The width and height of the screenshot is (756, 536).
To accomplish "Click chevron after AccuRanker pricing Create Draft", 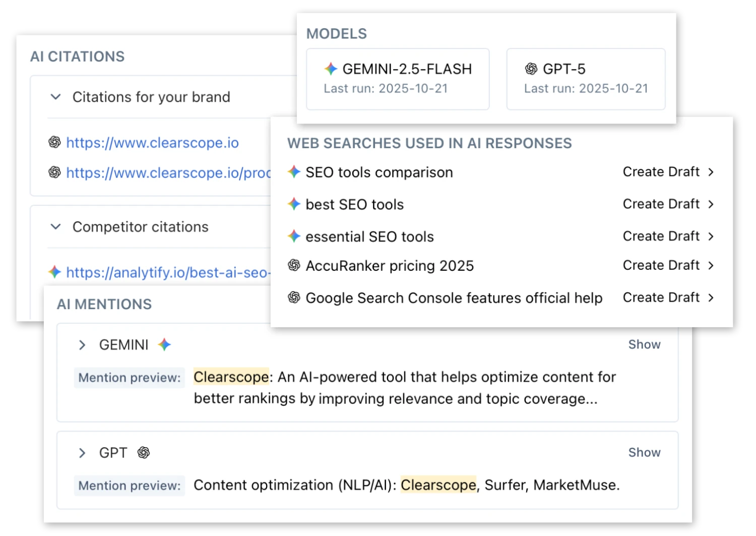I will (x=711, y=265).
